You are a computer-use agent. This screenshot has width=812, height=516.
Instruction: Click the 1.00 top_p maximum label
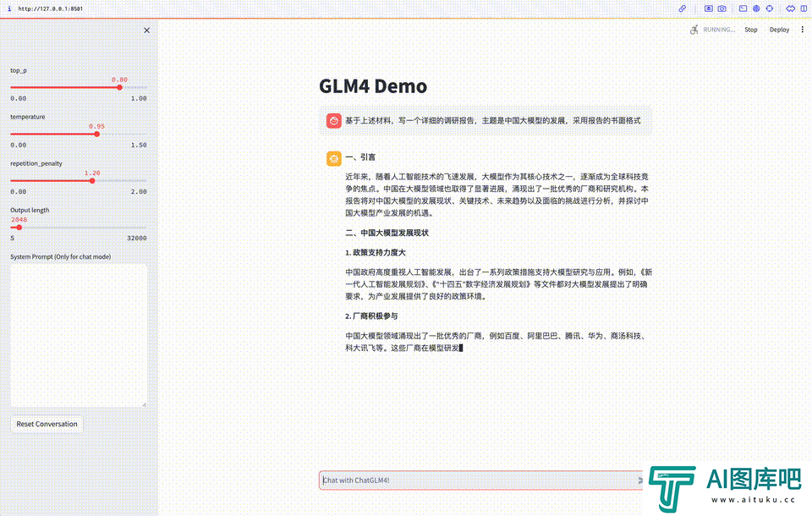(x=139, y=98)
